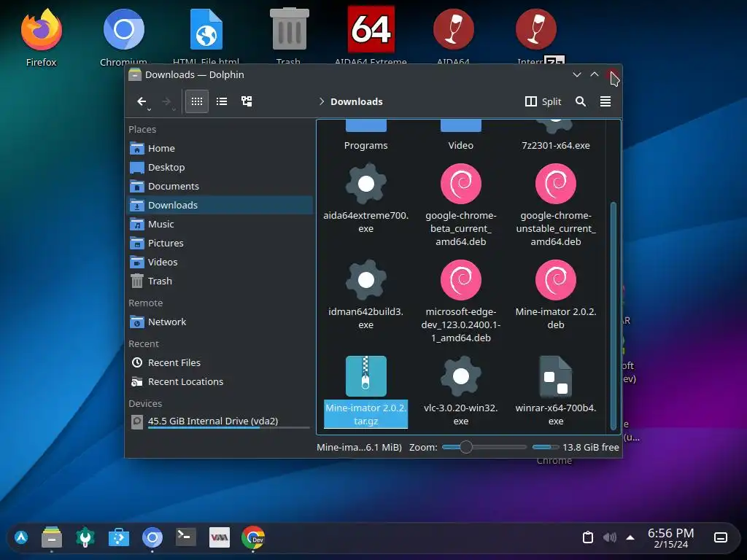Open Discover software store taskbar icon
Screen dimensions: 747x560
click(119, 537)
